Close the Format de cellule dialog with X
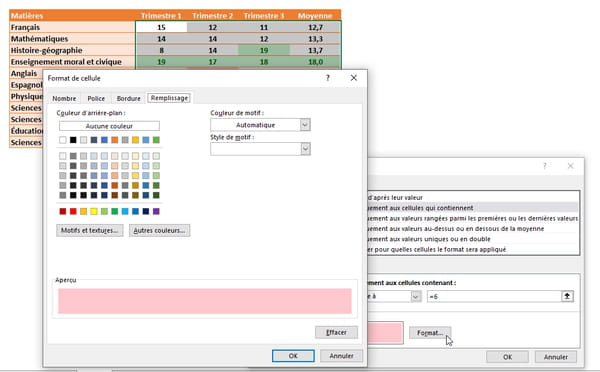The image size is (600, 372). [354, 78]
